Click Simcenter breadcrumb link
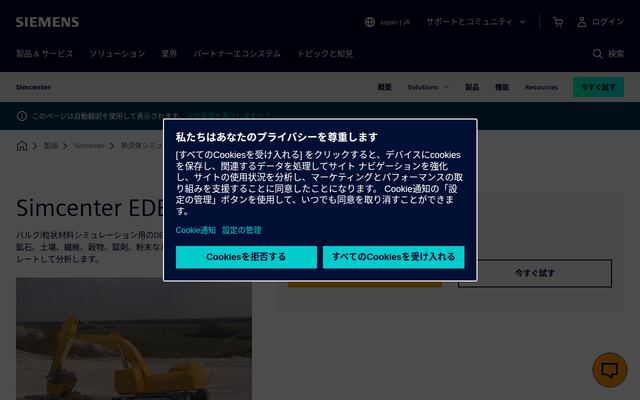 tap(89, 146)
